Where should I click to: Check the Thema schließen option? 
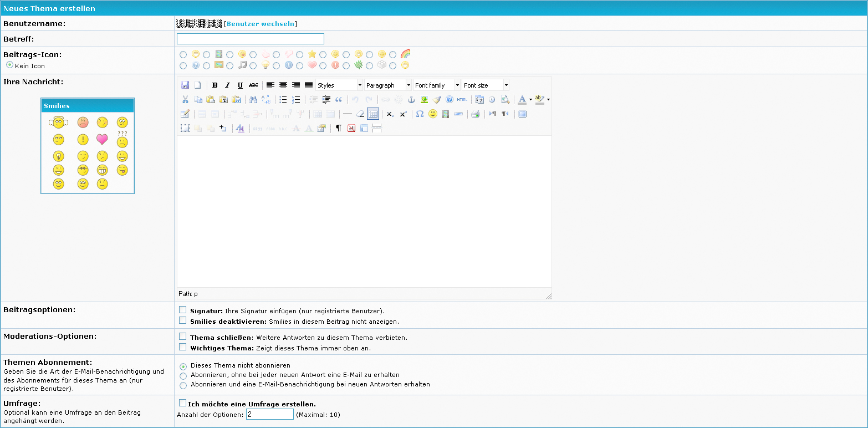tap(182, 336)
